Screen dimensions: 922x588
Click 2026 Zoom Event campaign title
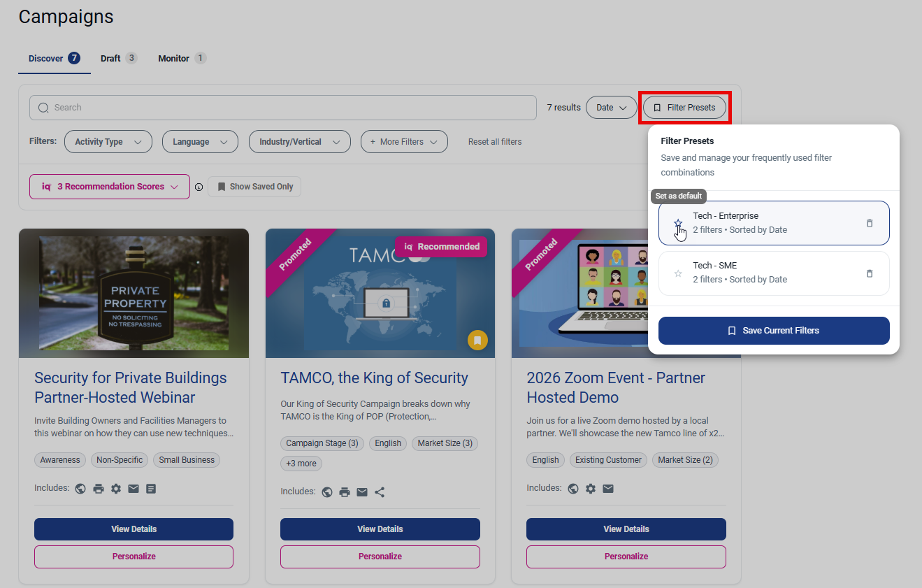616,387
